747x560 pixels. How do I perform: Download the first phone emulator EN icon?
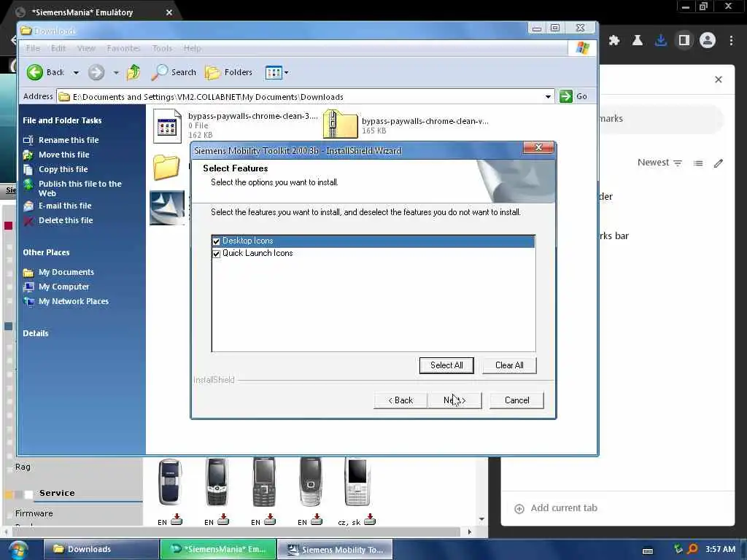pos(177,519)
